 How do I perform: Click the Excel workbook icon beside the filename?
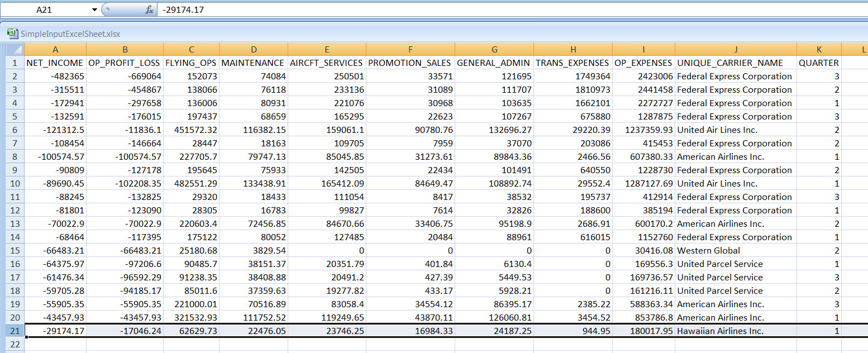pyautogui.click(x=12, y=34)
